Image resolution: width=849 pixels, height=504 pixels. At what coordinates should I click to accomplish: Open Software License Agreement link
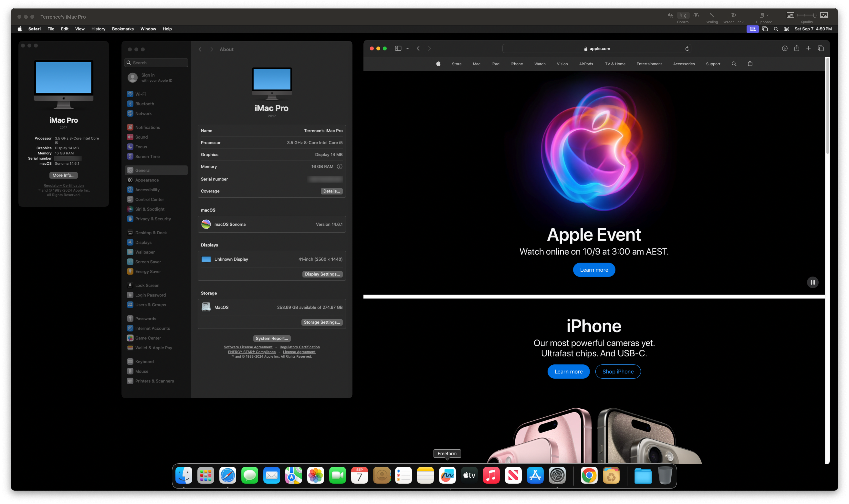[248, 347]
